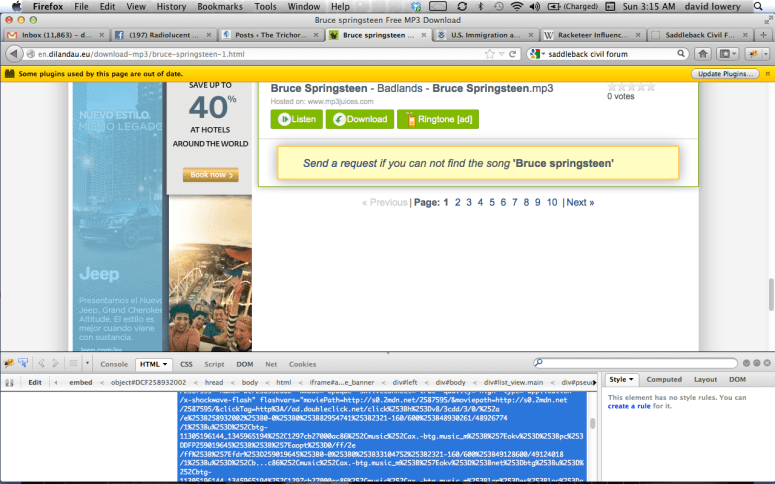The image size is (775, 484).
Task: Activate the Firebug element inspector icon
Action: click(23, 364)
